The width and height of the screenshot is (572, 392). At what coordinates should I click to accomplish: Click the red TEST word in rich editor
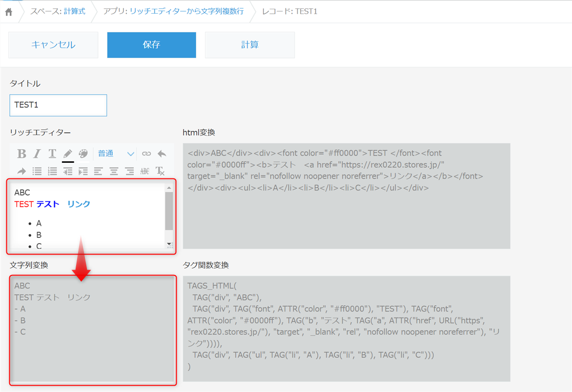point(24,204)
